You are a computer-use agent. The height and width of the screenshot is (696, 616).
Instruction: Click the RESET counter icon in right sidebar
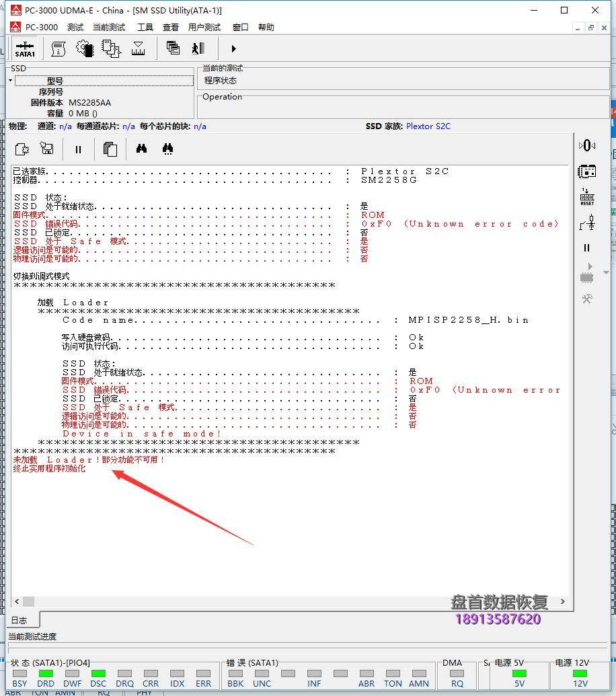(x=586, y=197)
